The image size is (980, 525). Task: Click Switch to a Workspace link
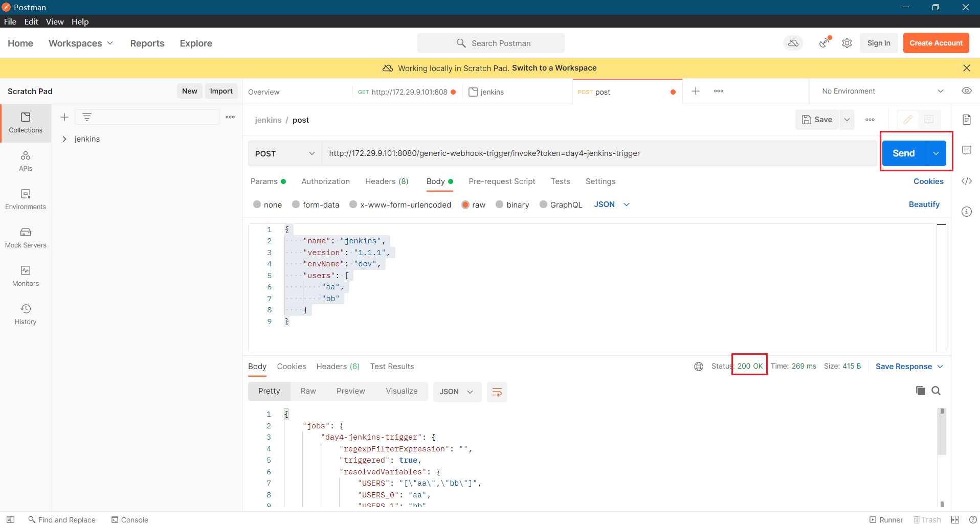(x=554, y=68)
